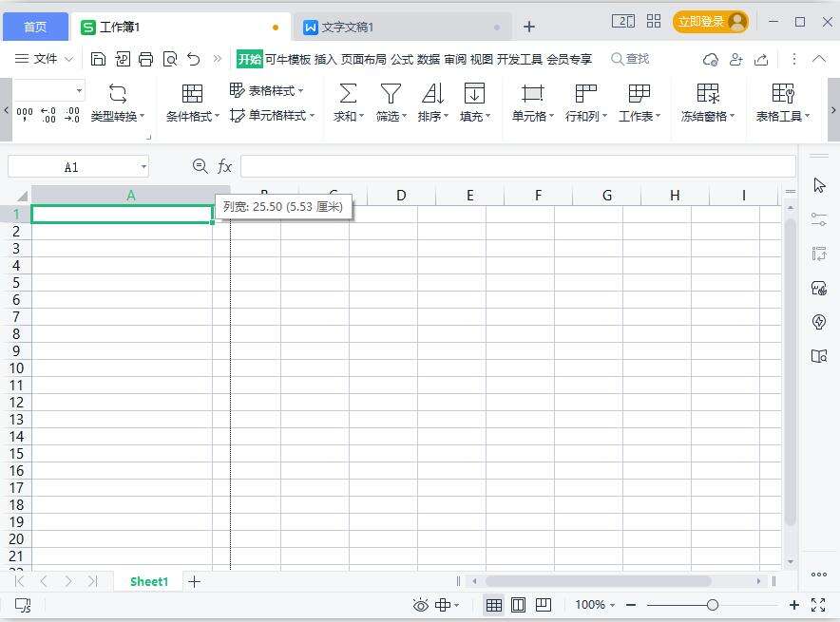Toggle eye protection mode in status bar

click(x=421, y=605)
